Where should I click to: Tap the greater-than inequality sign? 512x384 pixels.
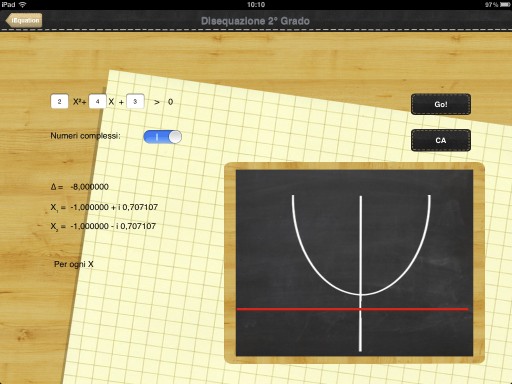pyautogui.click(x=157, y=102)
